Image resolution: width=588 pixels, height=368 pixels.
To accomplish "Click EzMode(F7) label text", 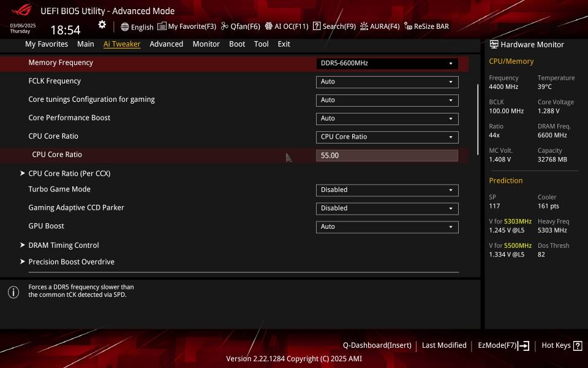I will (x=497, y=345).
